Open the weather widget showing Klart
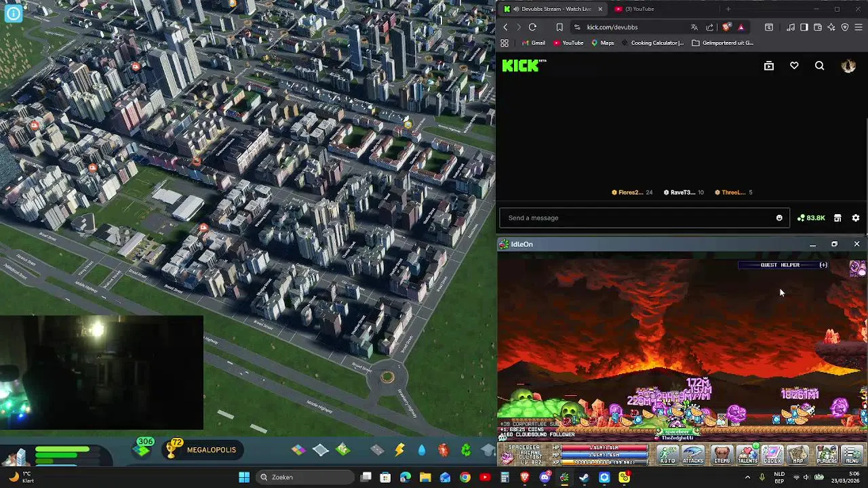Screen dimensions: 868x488 tap(20, 477)
